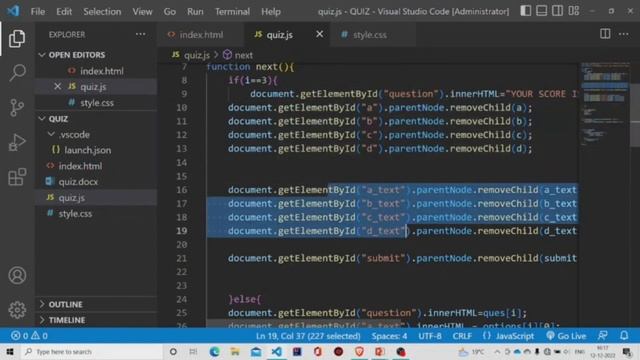
Task: Click the Ln 19, Col 37 status item
Action: pyautogui.click(x=308, y=336)
